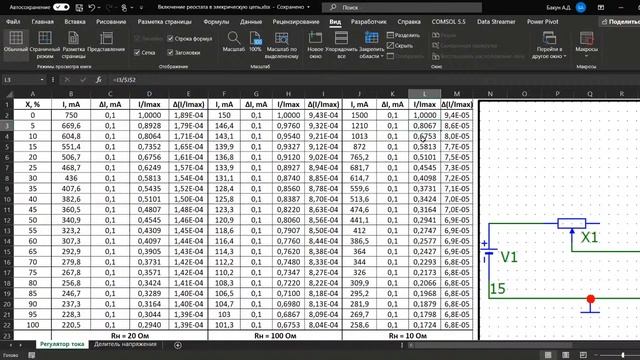This screenshot has height=360, width=640.
Task: Open Разметка страницы view mode
Action: coord(73,44)
